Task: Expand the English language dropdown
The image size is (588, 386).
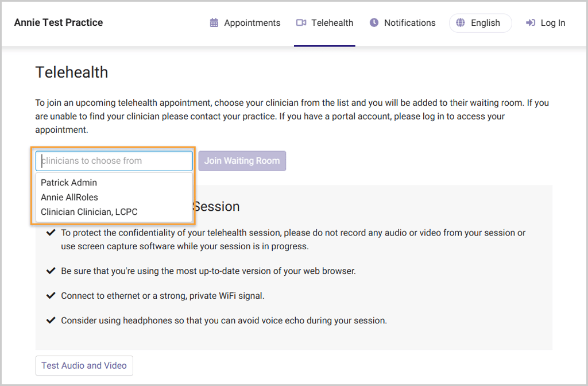Action: tap(485, 23)
